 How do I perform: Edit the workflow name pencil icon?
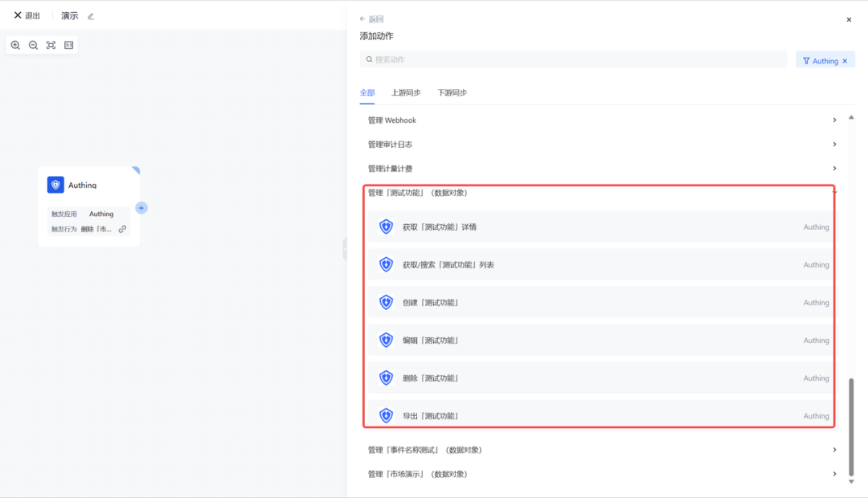(91, 16)
